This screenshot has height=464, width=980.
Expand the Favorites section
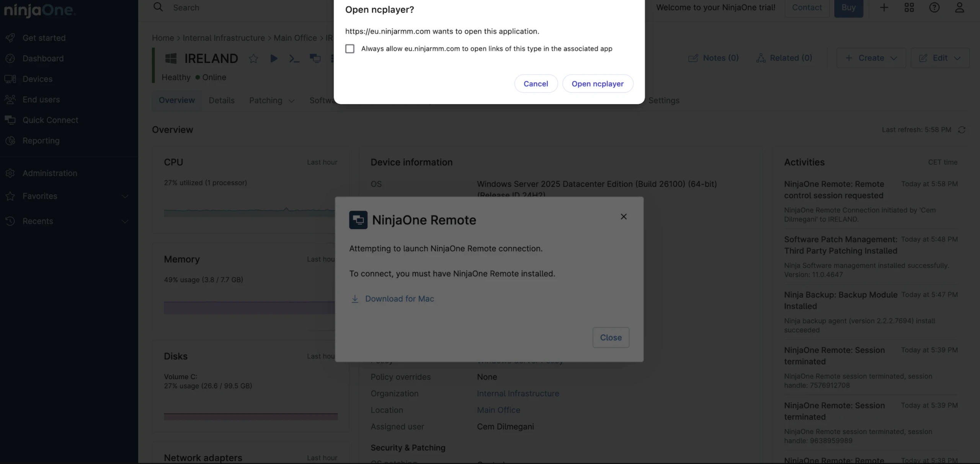(x=125, y=196)
